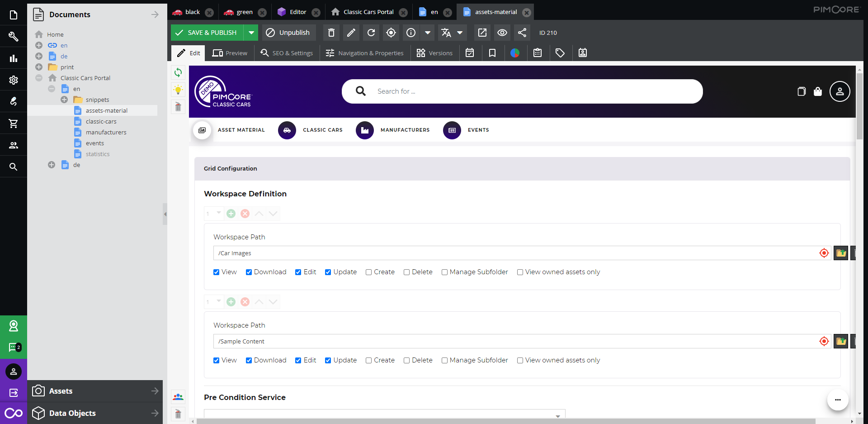Enable the Create permission for /Car Images

(368, 272)
